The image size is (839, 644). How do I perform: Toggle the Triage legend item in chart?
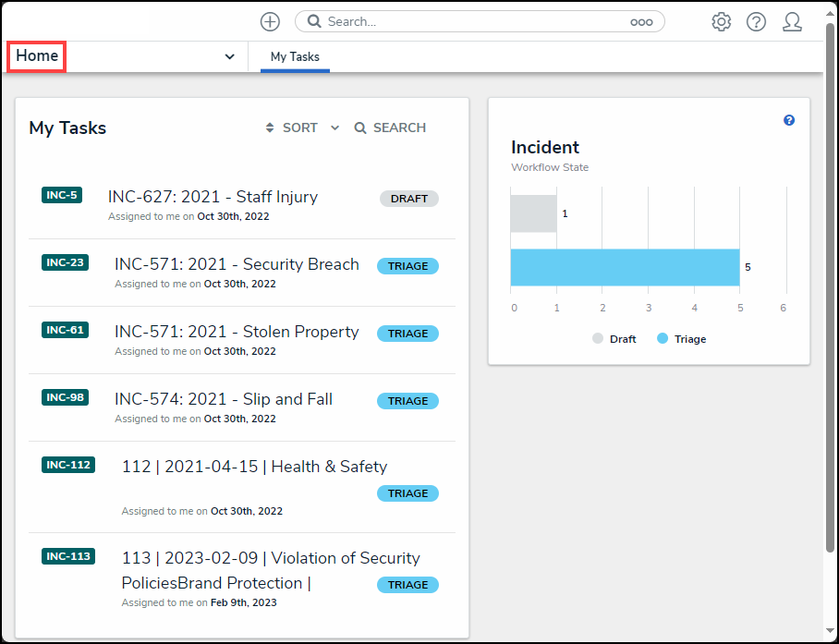[682, 339]
